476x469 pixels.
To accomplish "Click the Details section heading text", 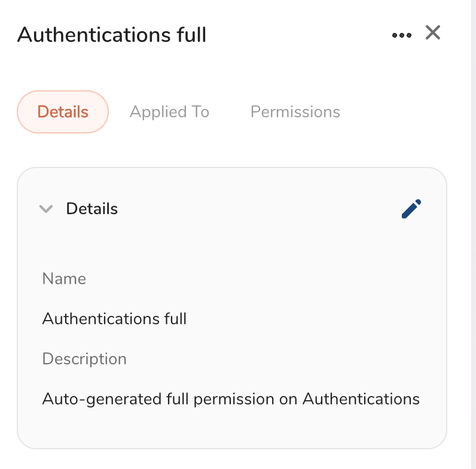I will click(x=91, y=209).
